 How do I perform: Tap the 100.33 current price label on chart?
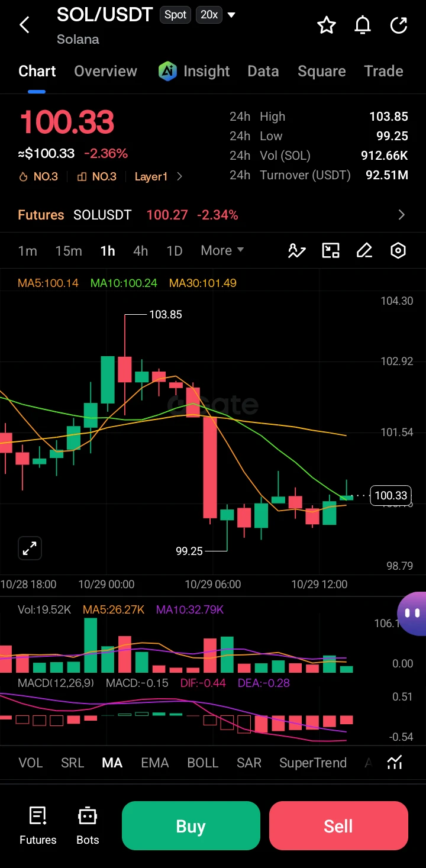(391, 496)
